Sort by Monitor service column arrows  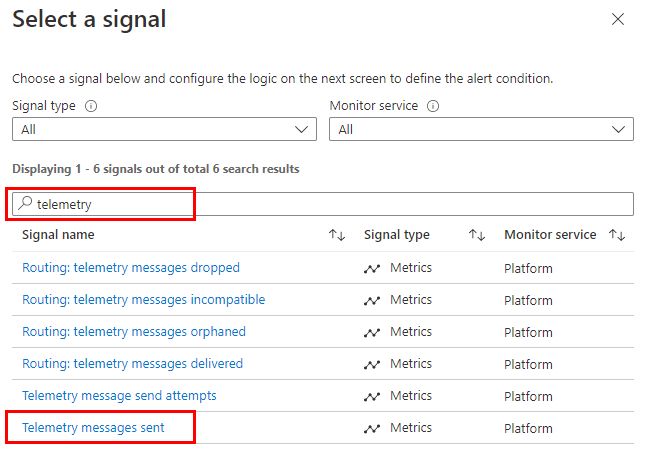[617, 235]
